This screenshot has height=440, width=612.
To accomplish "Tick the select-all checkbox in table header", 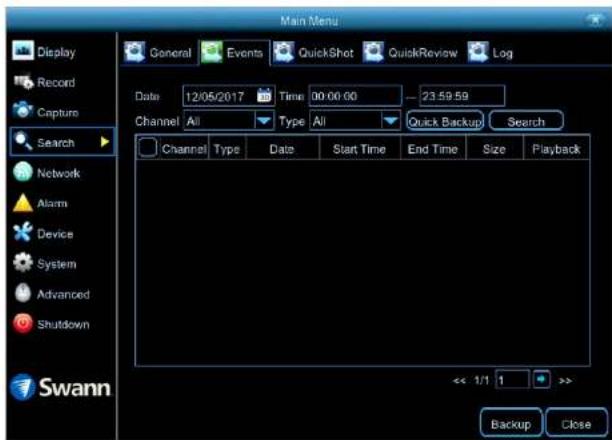I will coord(148,148).
